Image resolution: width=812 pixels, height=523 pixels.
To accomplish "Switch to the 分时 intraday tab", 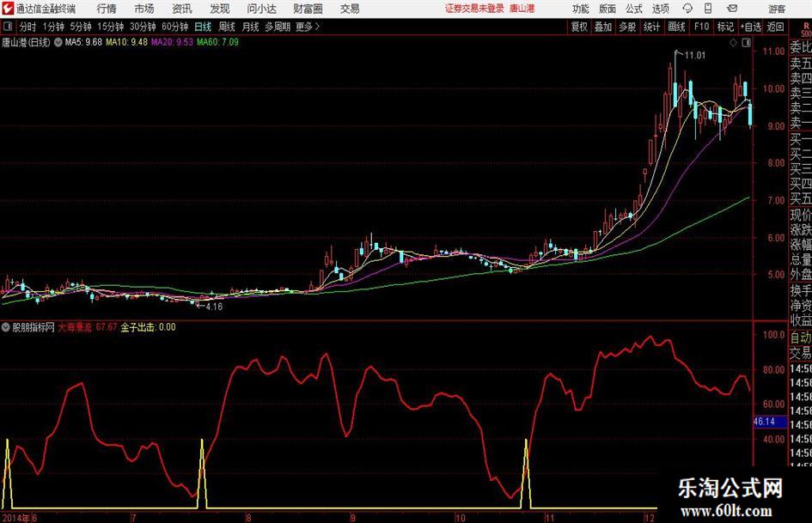I will (x=28, y=27).
